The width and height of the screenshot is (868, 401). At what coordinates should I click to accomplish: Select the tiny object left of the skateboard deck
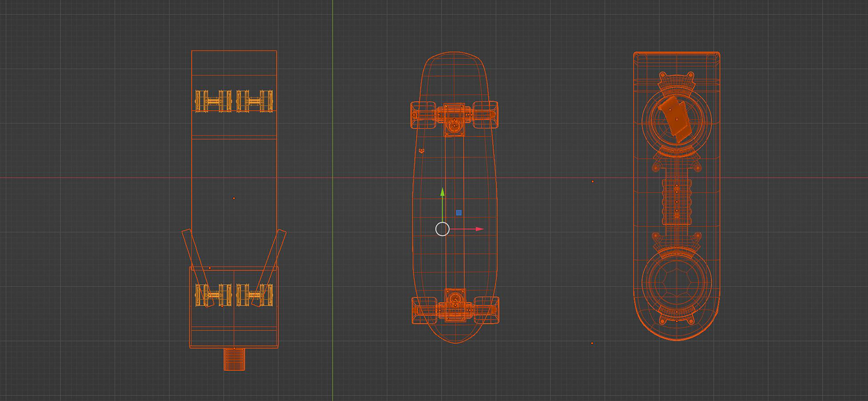pos(421,151)
